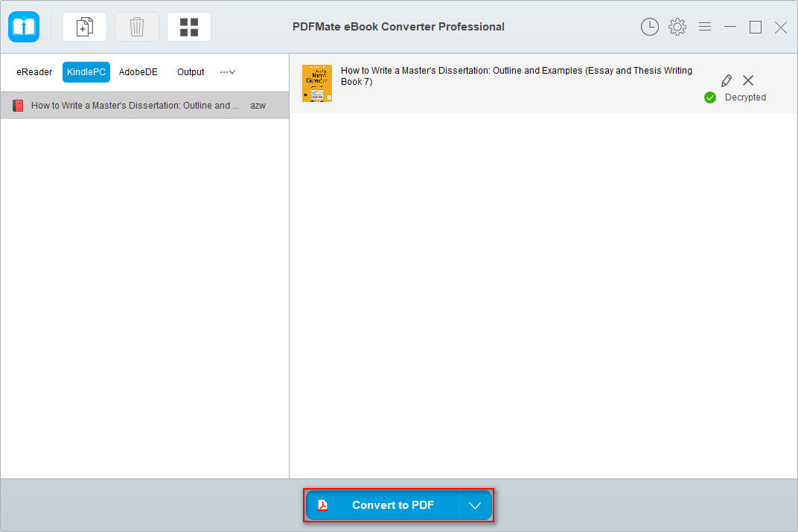Open settings gear icon
This screenshot has height=532, width=798.
pyautogui.click(x=677, y=27)
